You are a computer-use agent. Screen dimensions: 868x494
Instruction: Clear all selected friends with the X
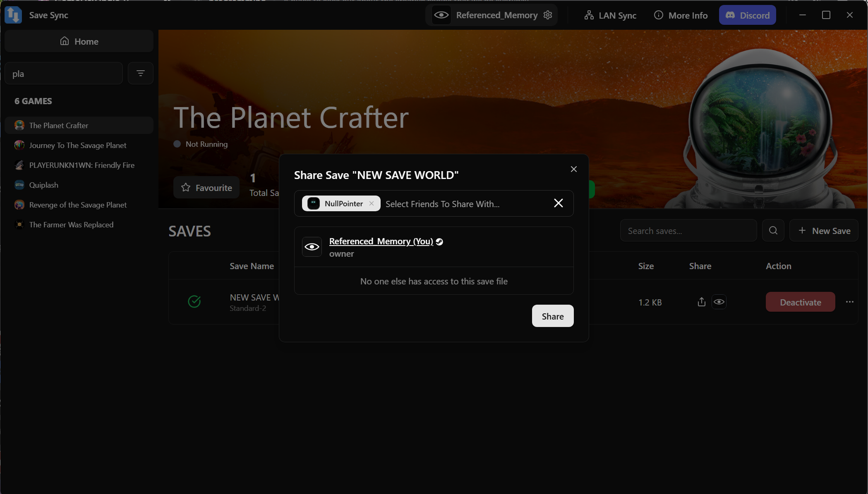559,203
